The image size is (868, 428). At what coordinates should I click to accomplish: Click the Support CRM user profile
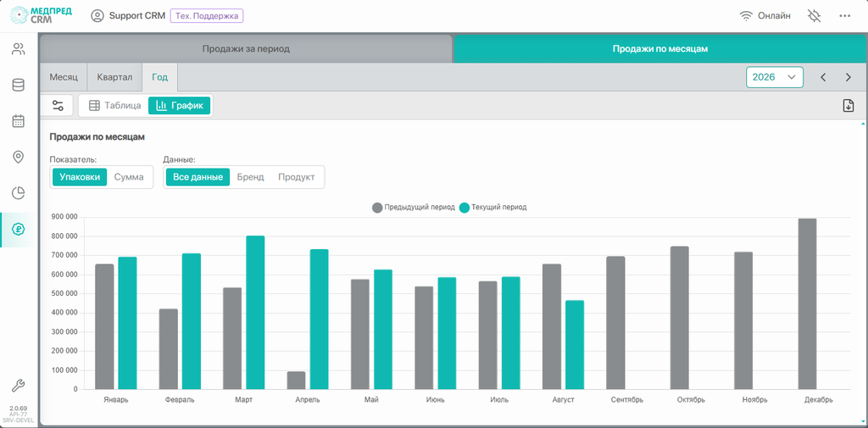pyautogui.click(x=128, y=16)
